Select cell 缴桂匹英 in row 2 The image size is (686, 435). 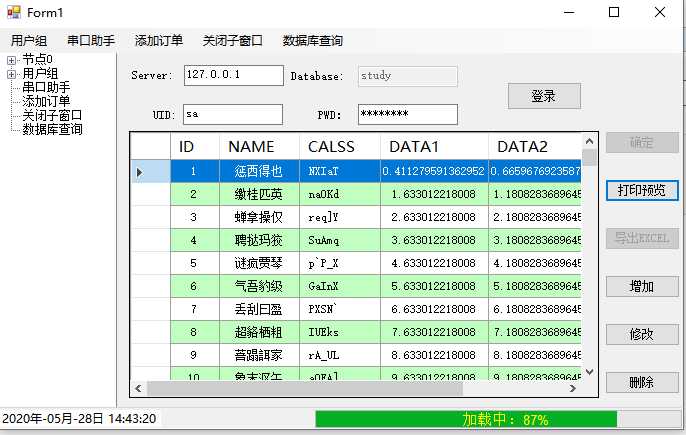coord(259,194)
